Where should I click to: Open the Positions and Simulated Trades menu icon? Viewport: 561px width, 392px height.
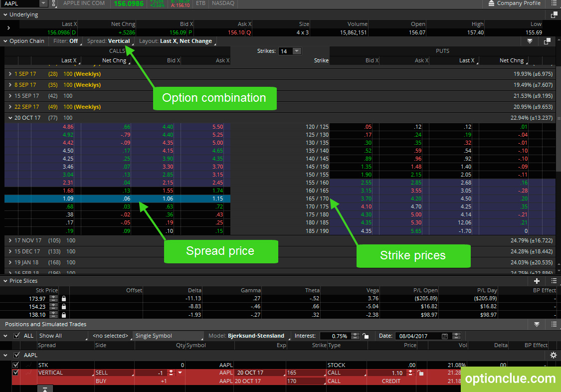[x=554, y=324]
